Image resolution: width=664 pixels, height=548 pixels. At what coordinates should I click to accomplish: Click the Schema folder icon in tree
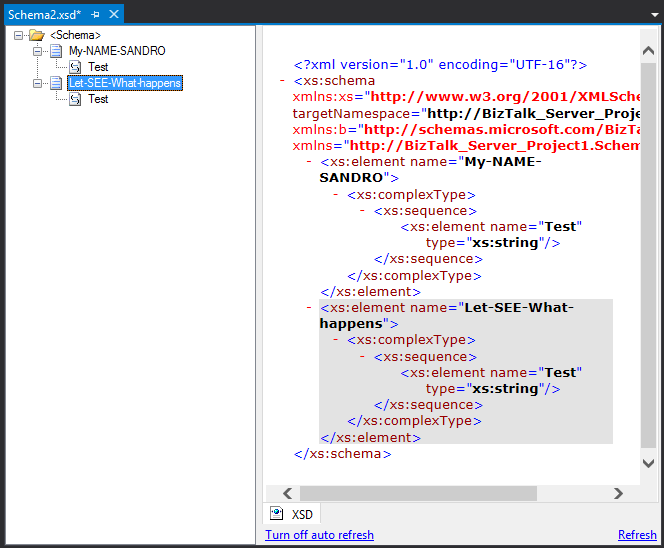[37, 35]
